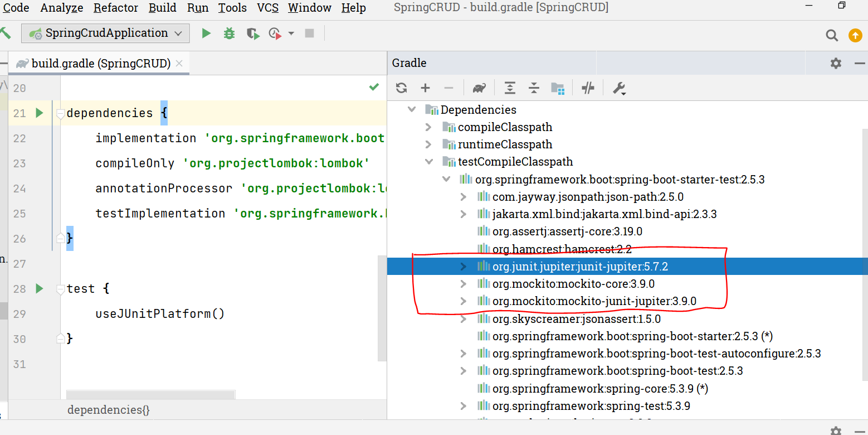Expand compileClasspath node
Viewport: 868px width, 435px height.
point(428,127)
